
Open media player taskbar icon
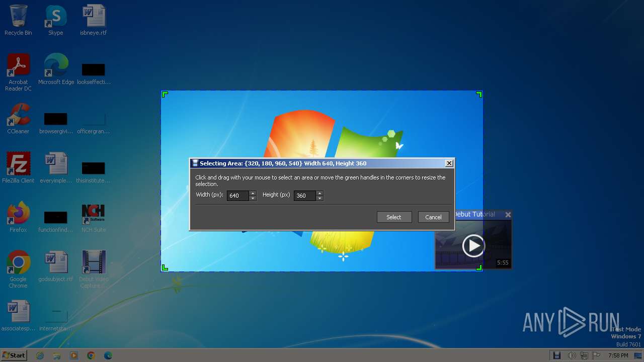click(74, 355)
